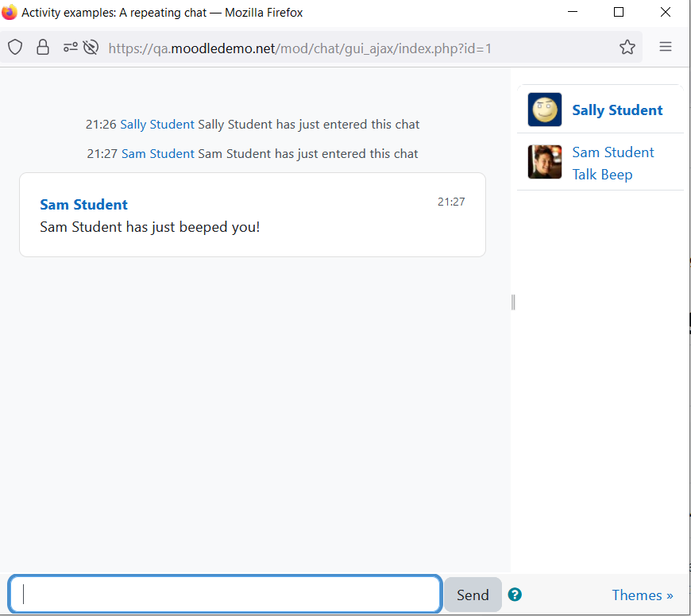Send the chat message
This screenshot has width=691, height=616.
point(473,595)
